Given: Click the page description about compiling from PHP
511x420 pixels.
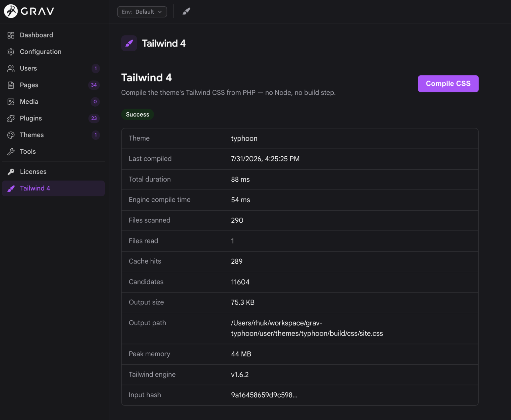Looking at the screenshot, I should pyautogui.click(x=228, y=93).
